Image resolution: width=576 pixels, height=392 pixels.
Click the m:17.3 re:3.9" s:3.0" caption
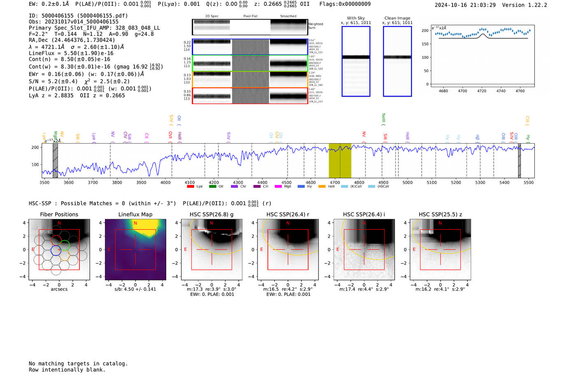211,289
